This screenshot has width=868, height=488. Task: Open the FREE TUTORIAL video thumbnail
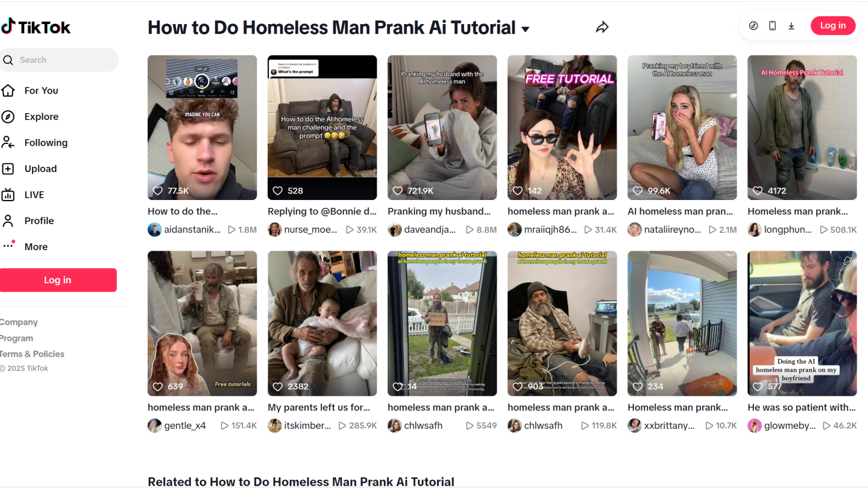click(562, 127)
